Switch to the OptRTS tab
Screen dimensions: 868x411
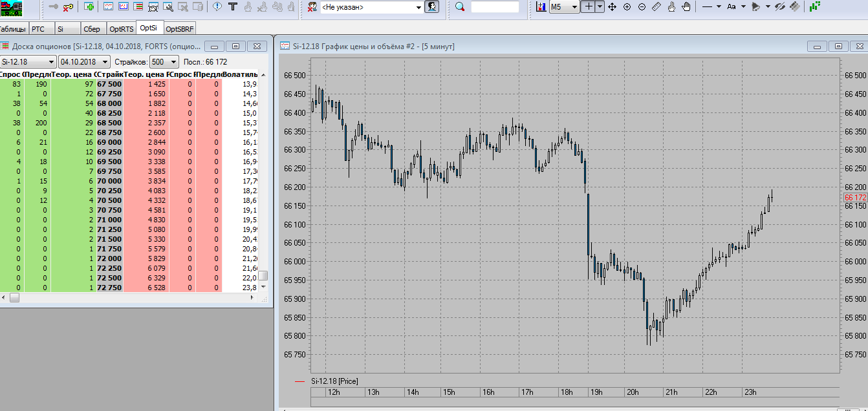click(x=122, y=29)
